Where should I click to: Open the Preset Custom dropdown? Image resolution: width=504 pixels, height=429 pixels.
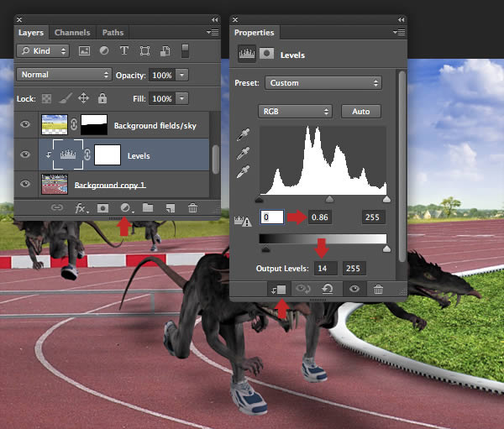[x=323, y=83]
